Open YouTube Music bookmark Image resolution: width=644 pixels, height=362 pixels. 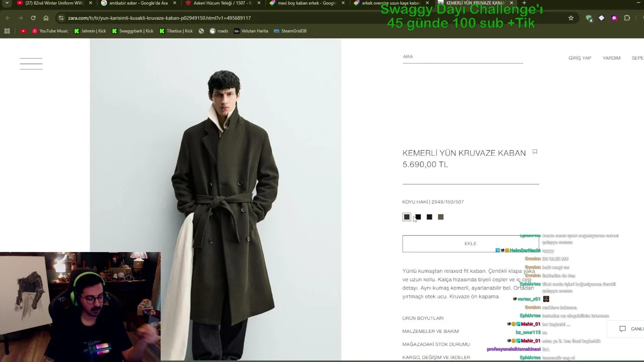pos(50,31)
